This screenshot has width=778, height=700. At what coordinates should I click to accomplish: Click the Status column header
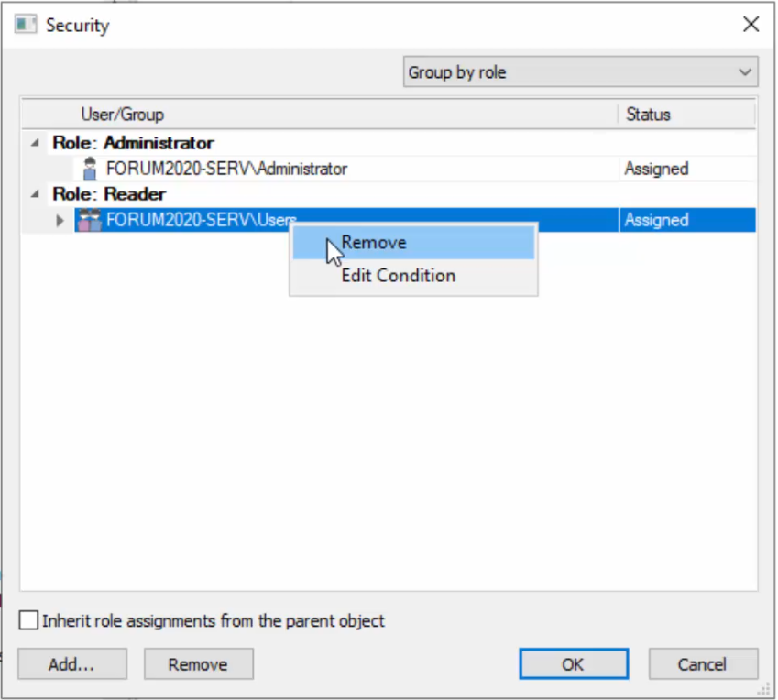(x=648, y=115)
